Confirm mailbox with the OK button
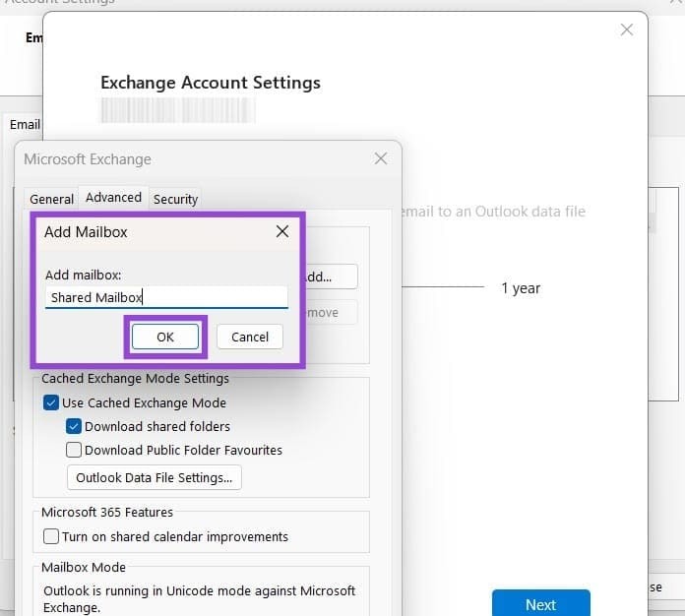The height and width of the screenshot is (616, 685). click(165, 337)
